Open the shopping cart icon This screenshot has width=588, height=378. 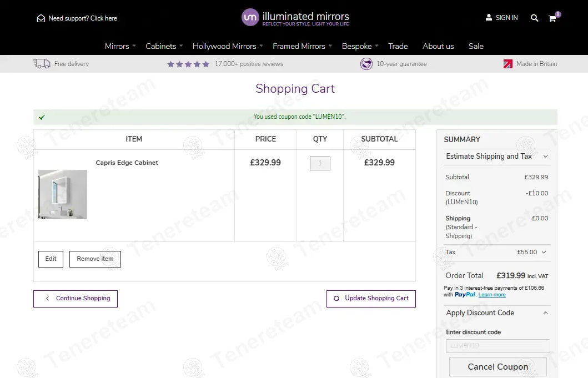coord(552,18)
